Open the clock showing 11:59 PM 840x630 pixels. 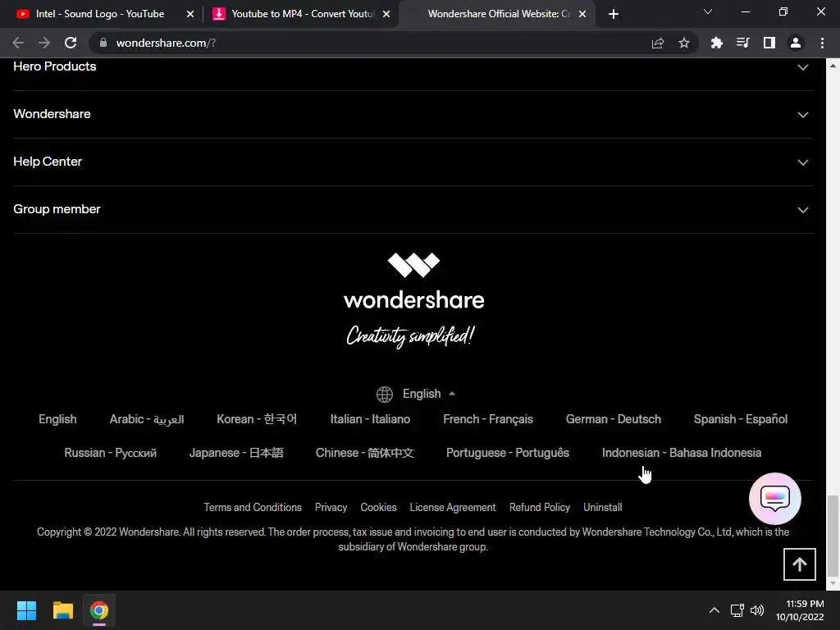(800, 610)
